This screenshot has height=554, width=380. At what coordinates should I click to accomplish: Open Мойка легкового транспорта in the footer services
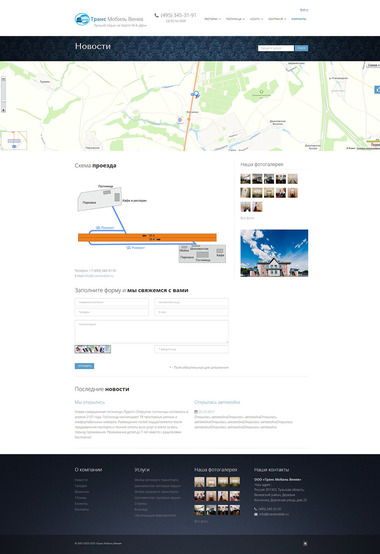pos(156,480)
